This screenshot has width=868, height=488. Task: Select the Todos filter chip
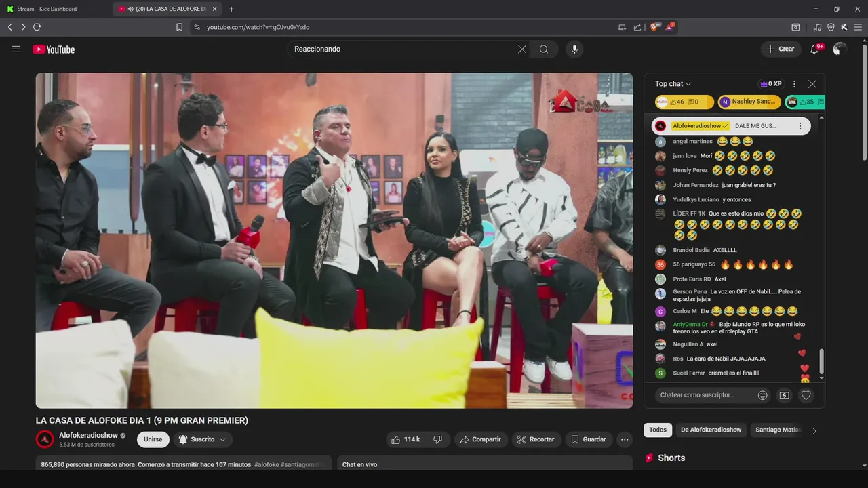658,430
